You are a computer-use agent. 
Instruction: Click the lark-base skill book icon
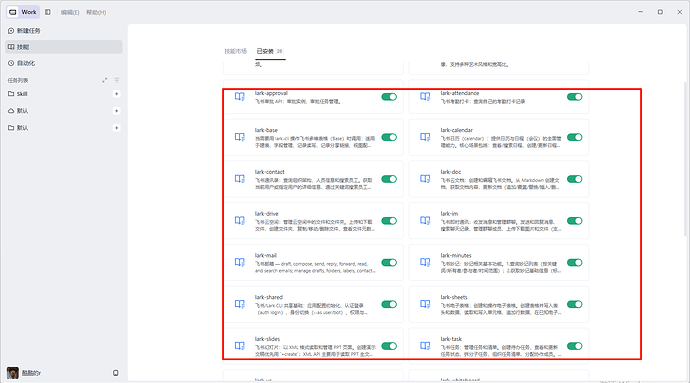(239, 137)
